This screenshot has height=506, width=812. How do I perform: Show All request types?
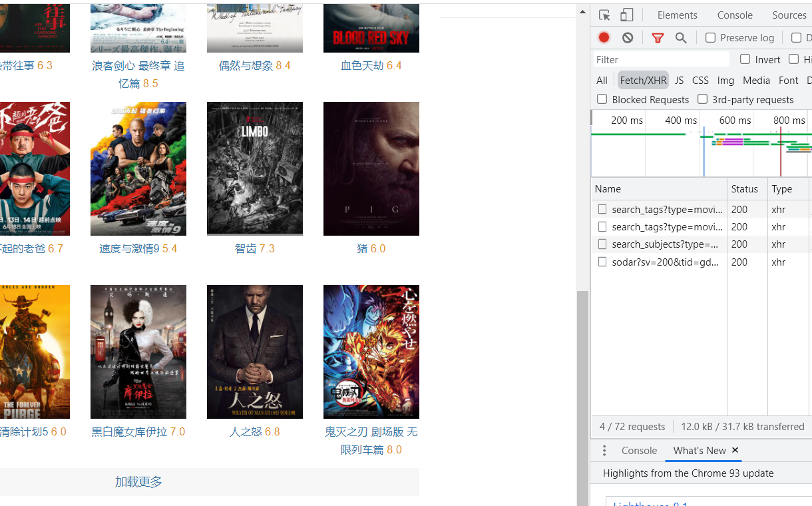click(x=602, y=81)
